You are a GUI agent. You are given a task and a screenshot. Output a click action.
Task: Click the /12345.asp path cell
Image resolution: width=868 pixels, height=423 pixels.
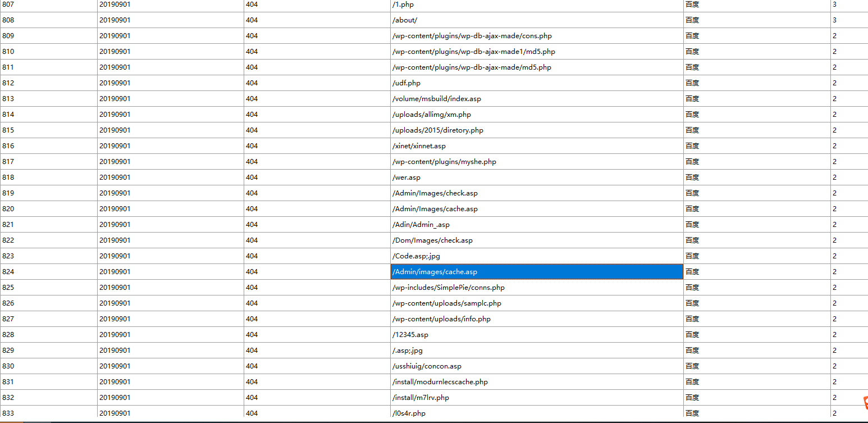tap(537, 335)
